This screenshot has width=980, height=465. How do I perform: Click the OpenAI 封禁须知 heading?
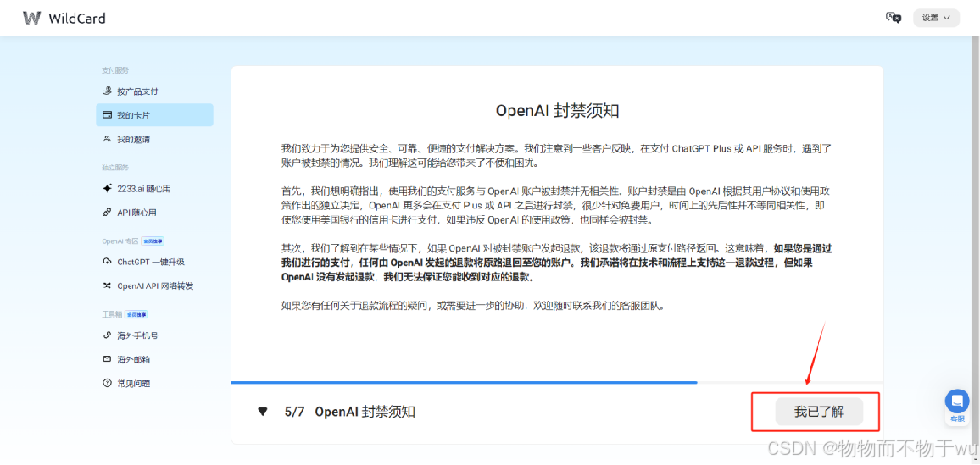coord(557,111)
